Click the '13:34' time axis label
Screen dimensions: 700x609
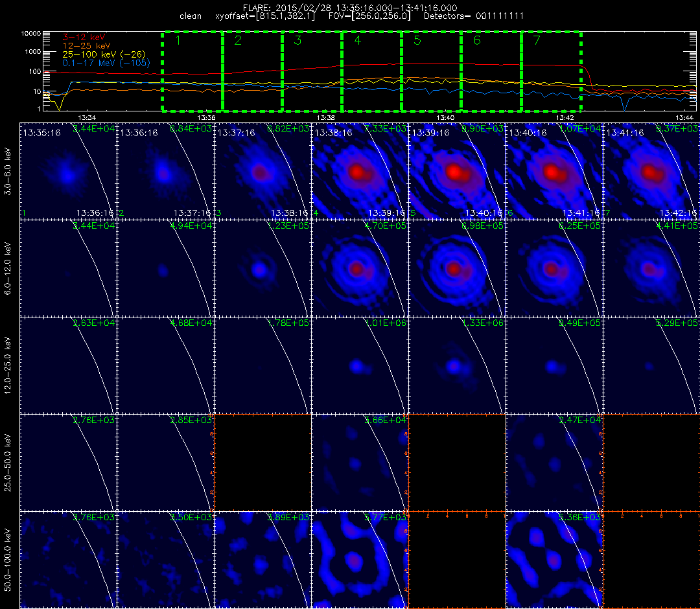click(x=87, y=117)
